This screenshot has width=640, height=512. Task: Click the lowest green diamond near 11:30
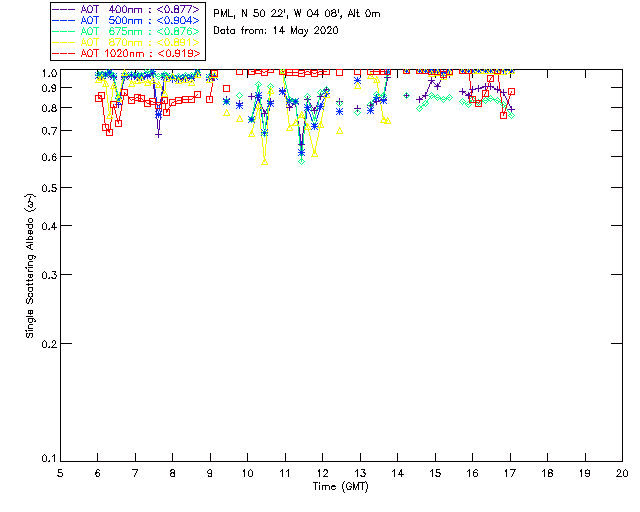tap(301, 161)
